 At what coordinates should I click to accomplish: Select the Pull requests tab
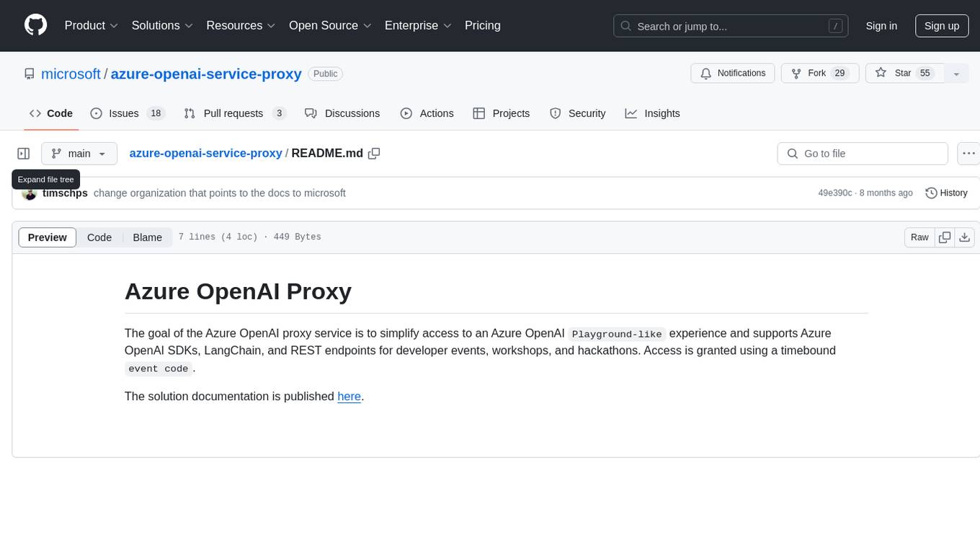coord(235,113)
